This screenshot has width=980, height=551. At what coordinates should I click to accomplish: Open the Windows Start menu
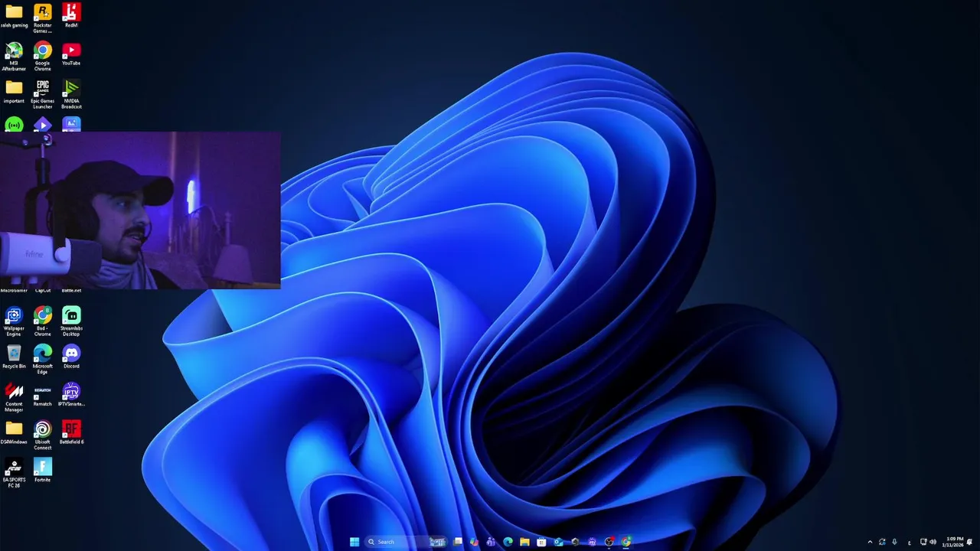tap(354, 542)
